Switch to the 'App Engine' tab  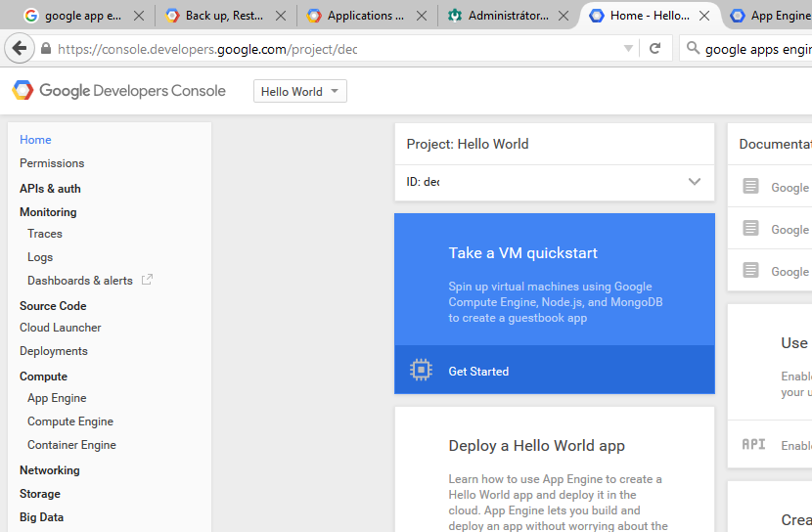coord(770,16)
